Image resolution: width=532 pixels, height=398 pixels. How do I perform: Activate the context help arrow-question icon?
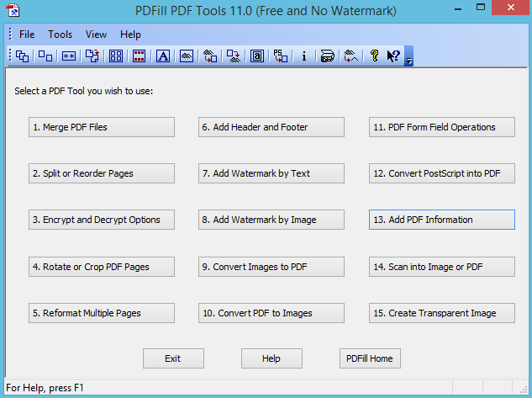point(392,56)
